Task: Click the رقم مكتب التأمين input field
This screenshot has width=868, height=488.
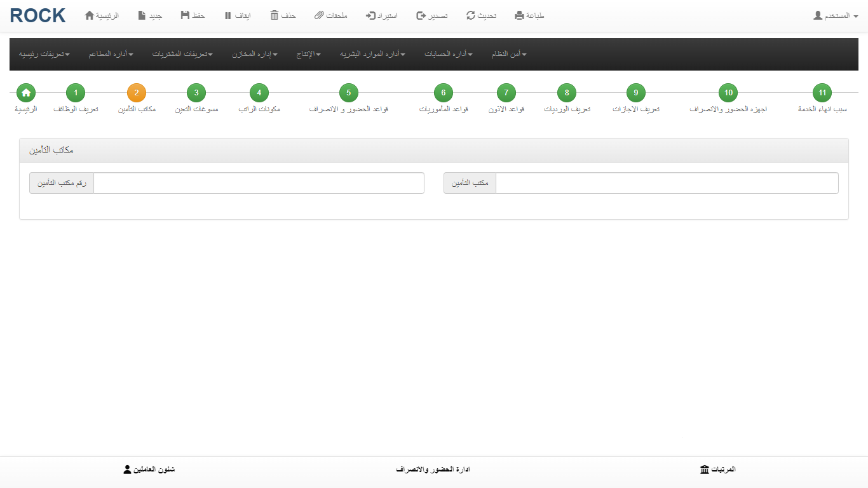Action: coord(259,183)
